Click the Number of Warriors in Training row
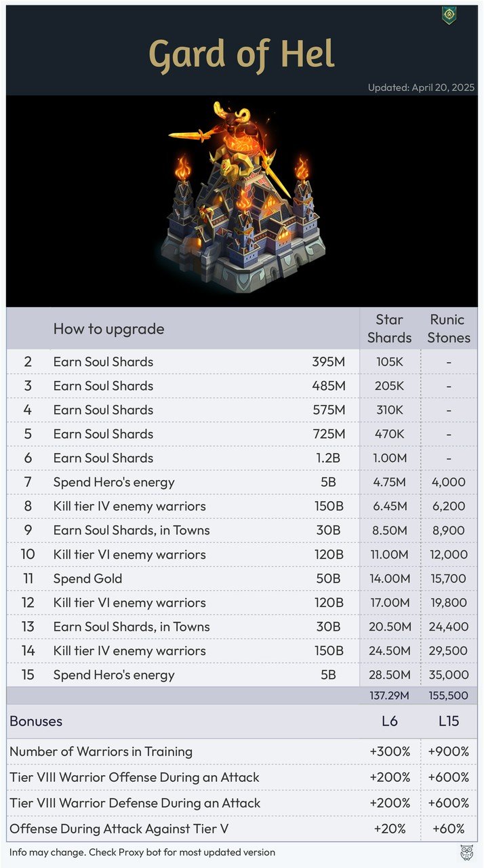 241,751
